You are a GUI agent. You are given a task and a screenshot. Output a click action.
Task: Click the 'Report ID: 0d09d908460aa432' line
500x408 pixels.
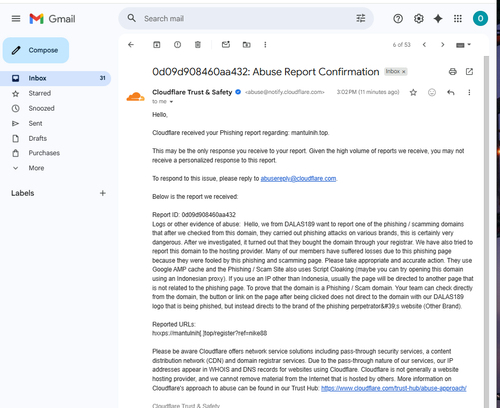194,215
